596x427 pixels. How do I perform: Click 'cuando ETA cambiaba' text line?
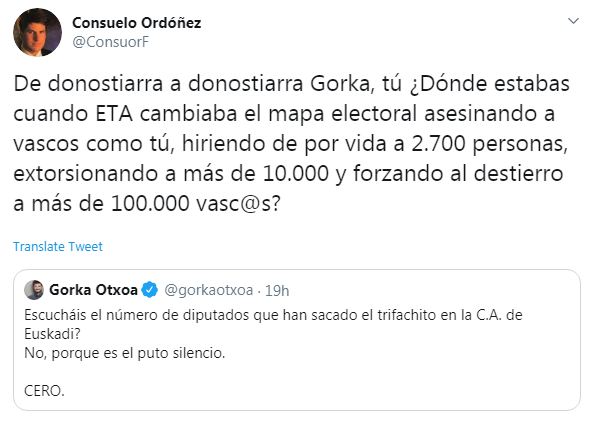point(125,114)
